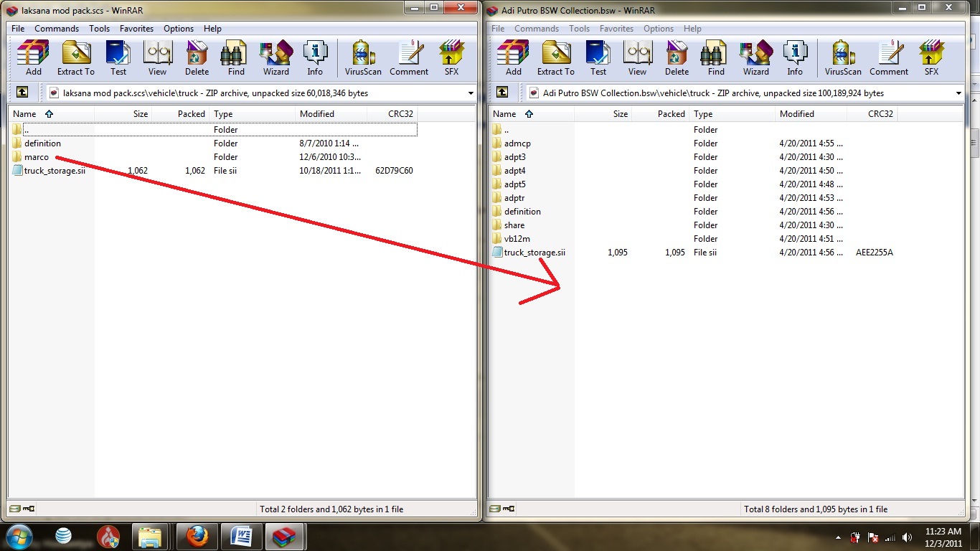Viewport: 980px width, 551px height.
Task: Click Test in the Adi Putro BSW window
Action: 598,58
